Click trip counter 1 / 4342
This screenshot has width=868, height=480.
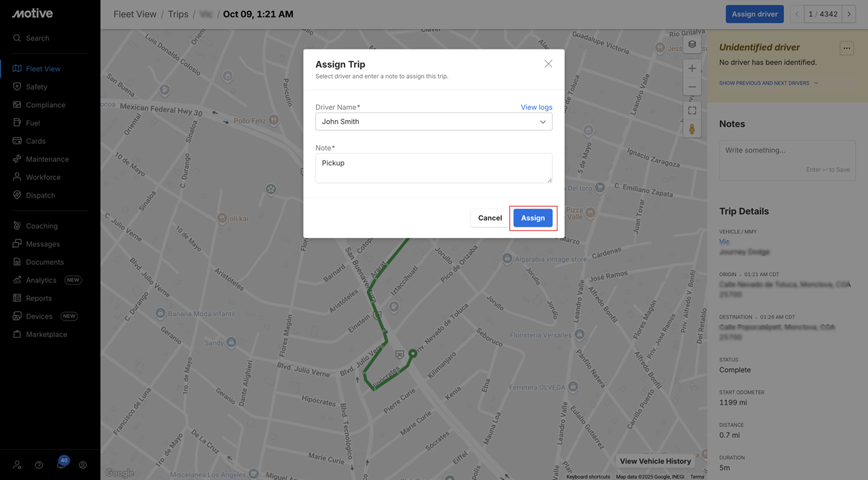click(x=823, y=14)
